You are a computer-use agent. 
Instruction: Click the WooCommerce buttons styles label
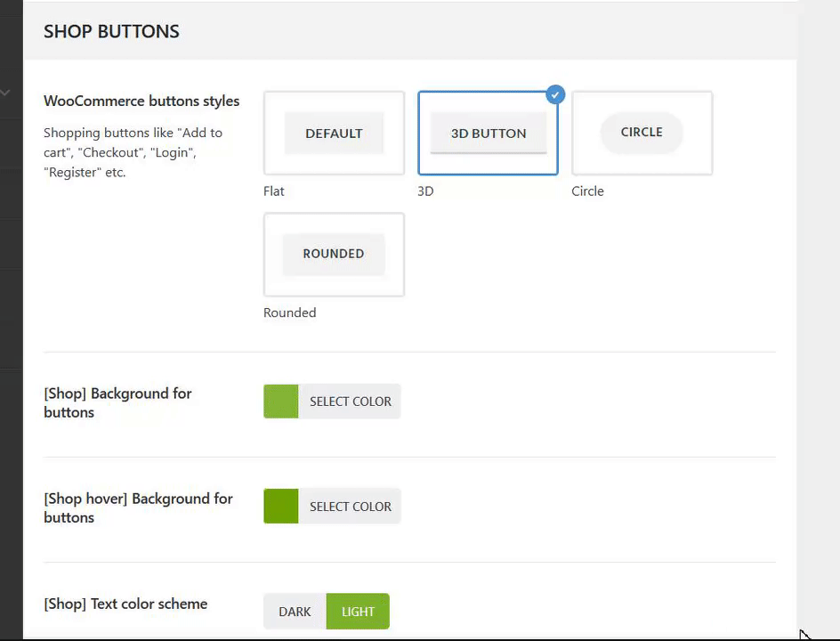click(141, 101)
